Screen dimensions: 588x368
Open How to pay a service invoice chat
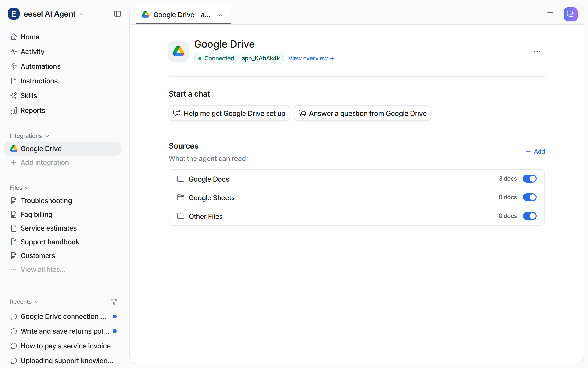62,346
